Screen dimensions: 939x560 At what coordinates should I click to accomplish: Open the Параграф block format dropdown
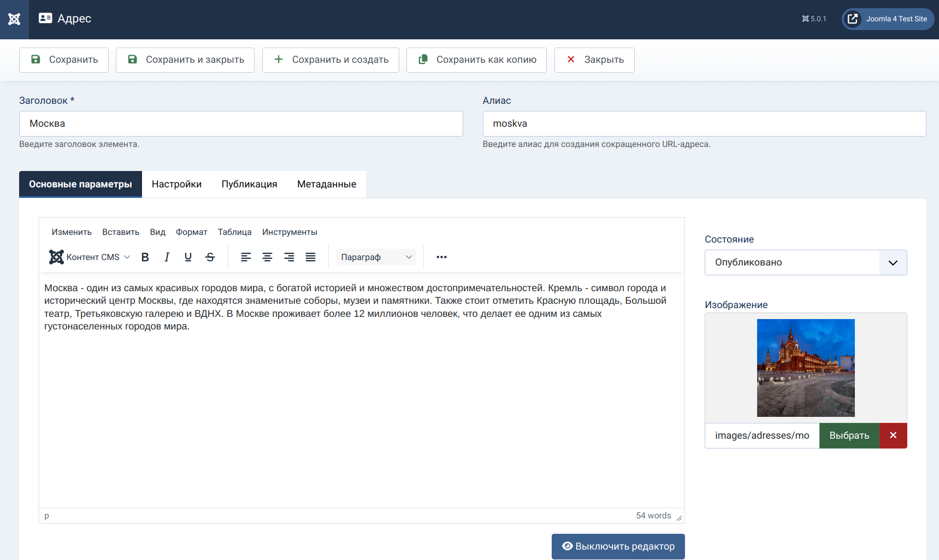click(376, 257)
